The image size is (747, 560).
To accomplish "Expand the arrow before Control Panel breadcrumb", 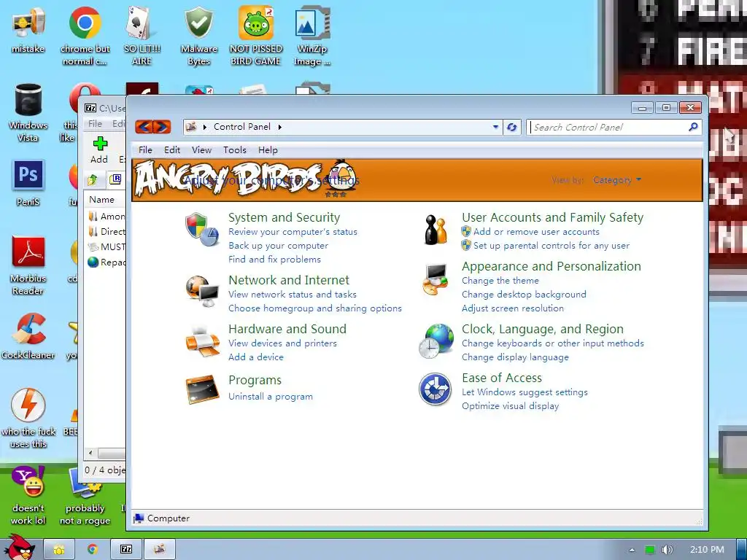I will 205,127.
